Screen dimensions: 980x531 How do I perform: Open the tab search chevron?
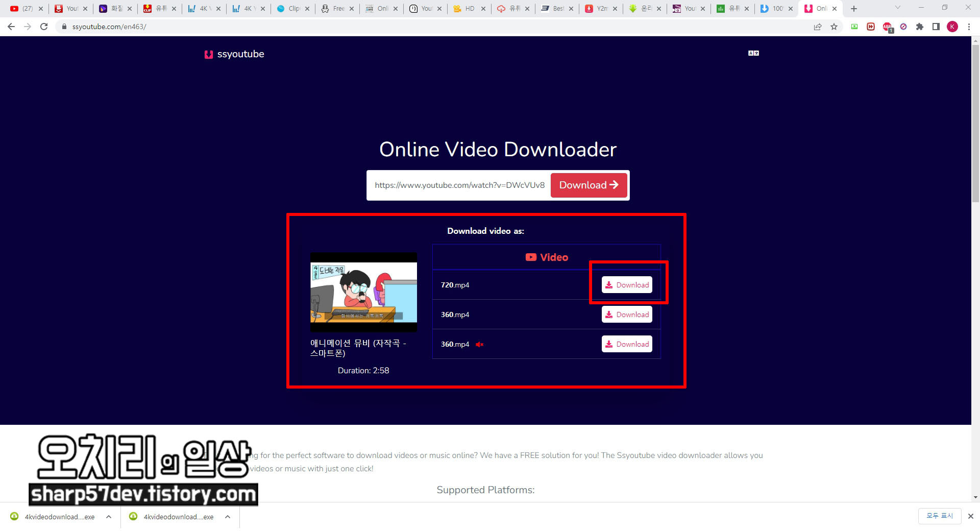click(898, 8)
